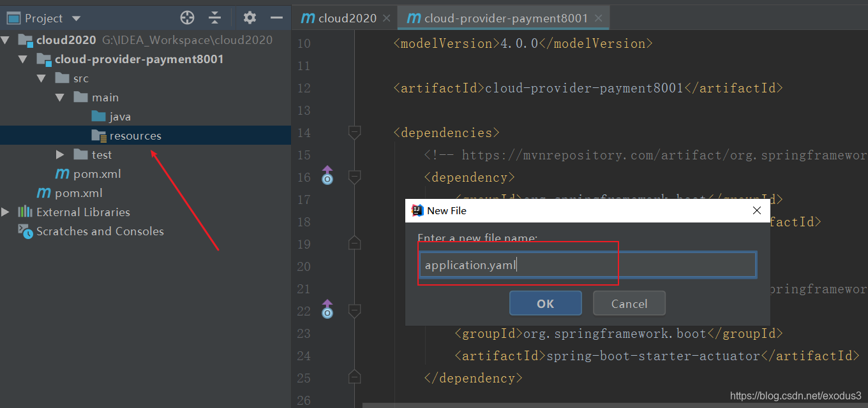Hide the Project panel with the minimize icon
The height and width of the screenshot is (408, 868).
pyautogui.click(x=276, y=18)
